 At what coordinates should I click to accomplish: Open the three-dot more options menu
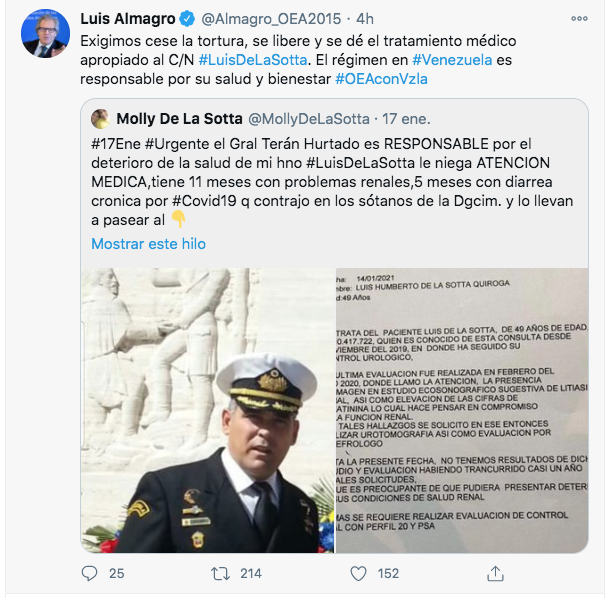pyautogui.click(x=579, y=19)
